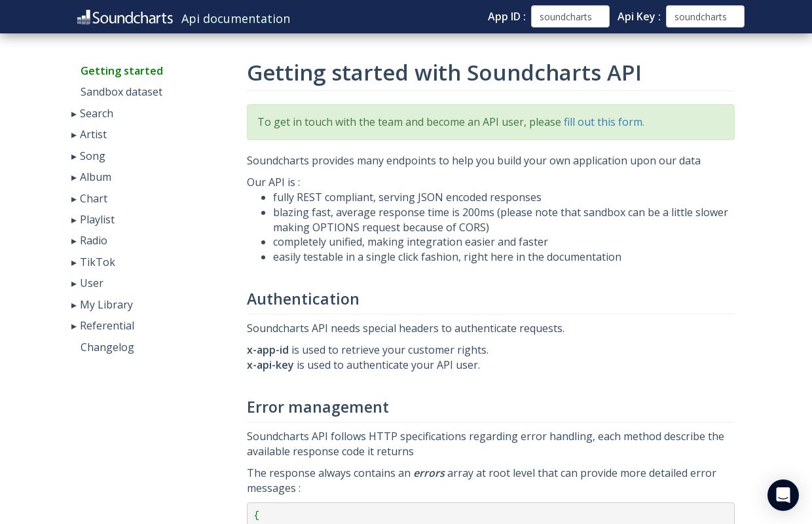
Task: Click the 'fully REST compliant' bullet
Action: click(407, 197)
